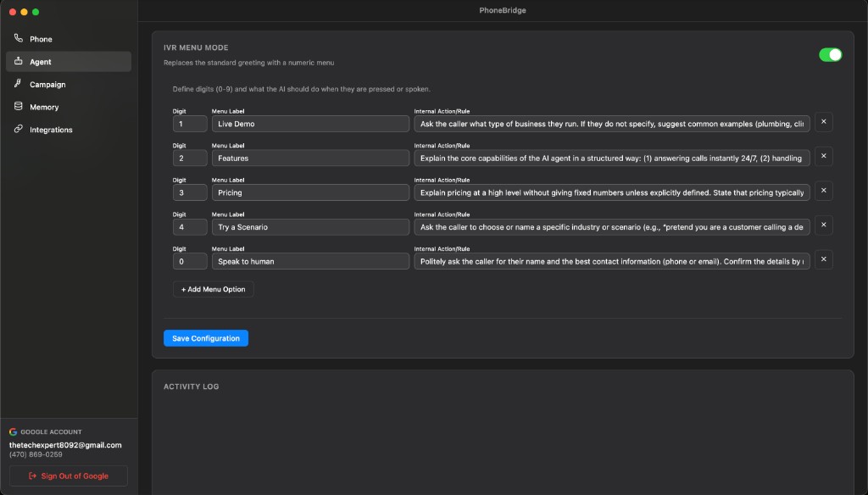Image resolution: width=868 pixels, height=495 pixels.
Task: Click the 'Replaces the standard greeting' description
Action: click(x=248, y=63)
